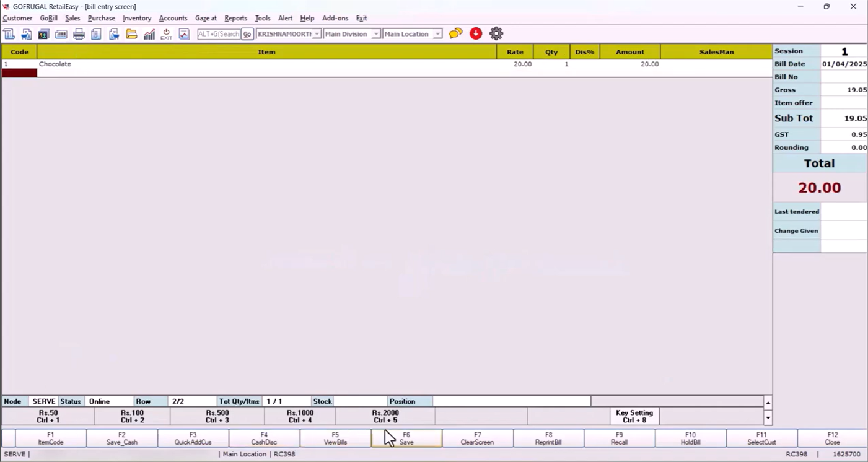Image resolution: width=868 pixels, height=462 pixels.
Task: Click the F4 CashDisc button
Action: [x=264, y=438]
